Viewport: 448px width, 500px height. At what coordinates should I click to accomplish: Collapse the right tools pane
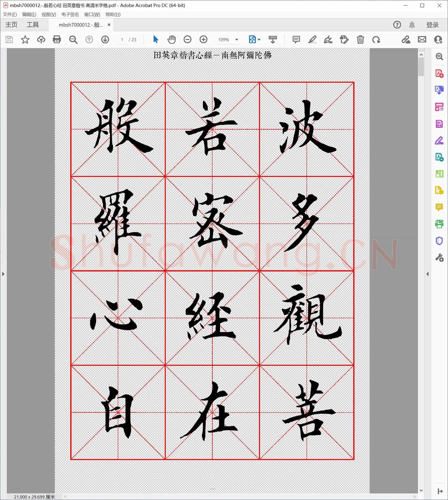point(427,274)
